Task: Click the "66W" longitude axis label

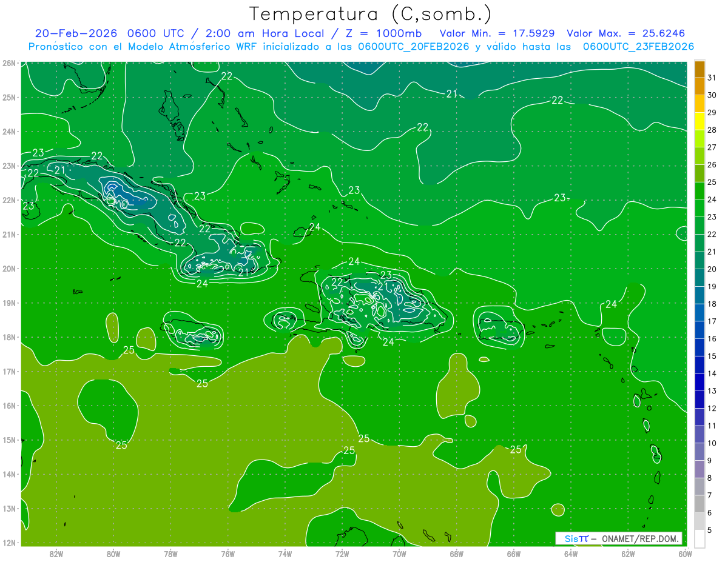Action: [x=513, y=554]
